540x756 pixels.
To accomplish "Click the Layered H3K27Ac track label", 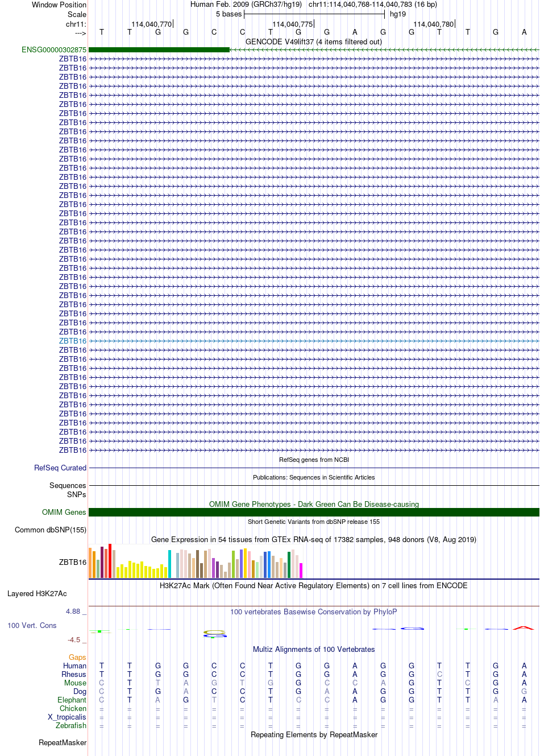I will click(x=37, y=594).
